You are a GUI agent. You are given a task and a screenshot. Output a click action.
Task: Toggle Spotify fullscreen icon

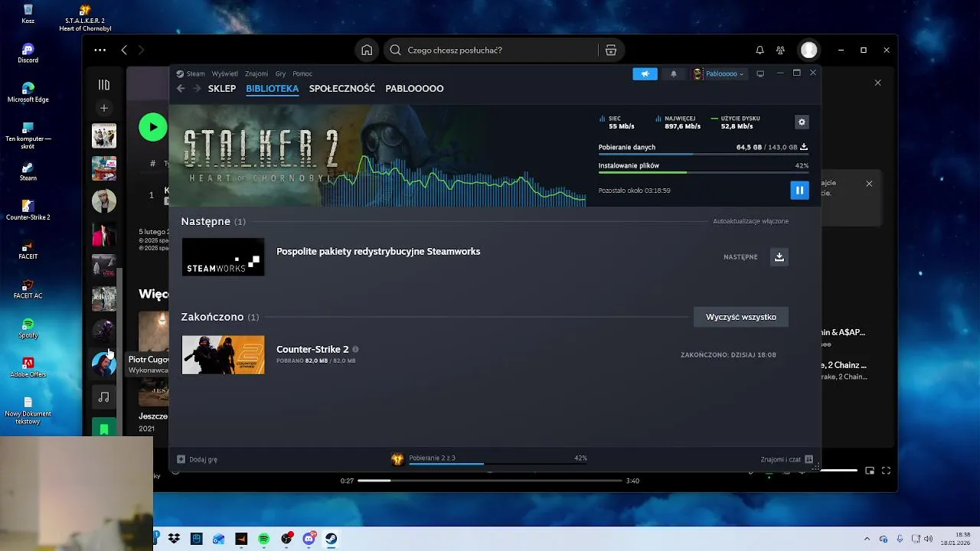(887, 471)
